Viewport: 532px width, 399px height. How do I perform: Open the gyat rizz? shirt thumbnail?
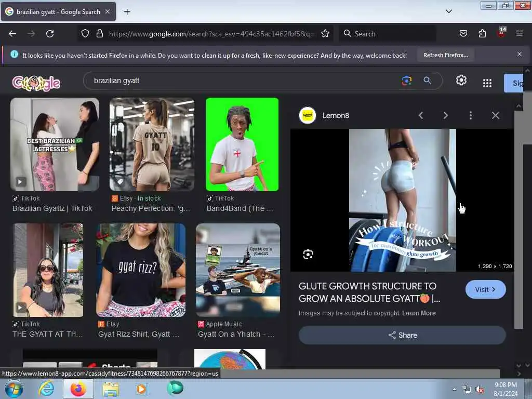[x=141, y=270]
